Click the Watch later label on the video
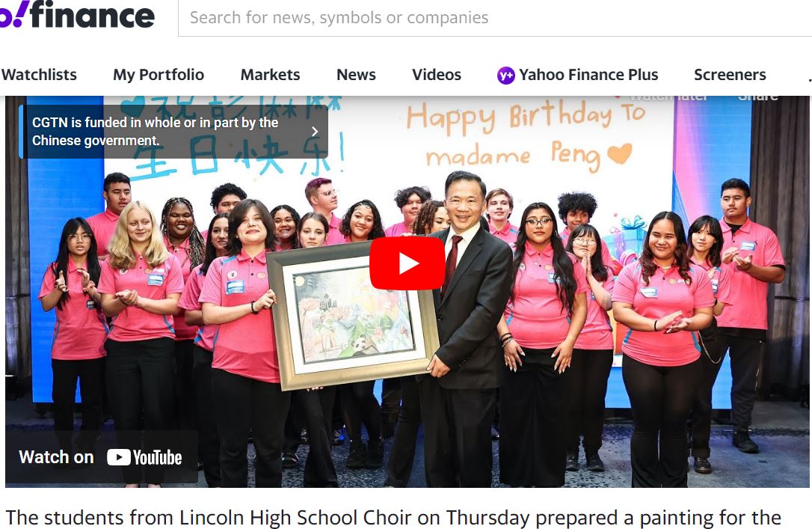Viewport: 812px width, 529px height. (x=668, y=97)
